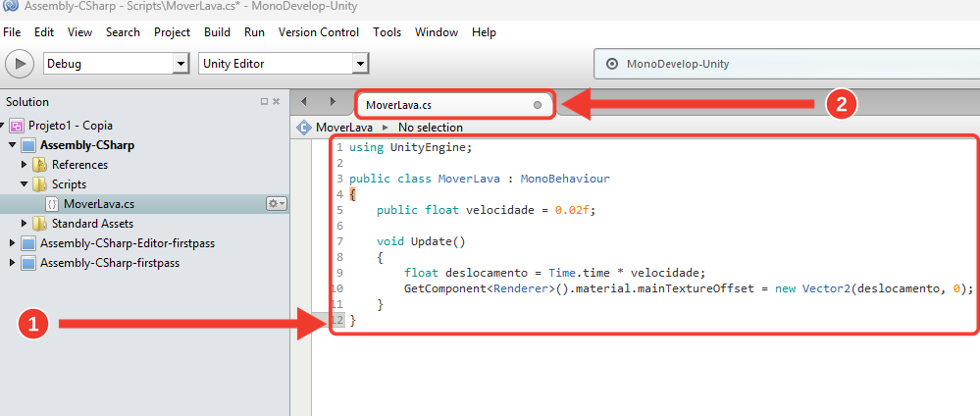The image size is (980, 416).
Task: Click the line number 12 in gutter
Action: click(337, 320)
